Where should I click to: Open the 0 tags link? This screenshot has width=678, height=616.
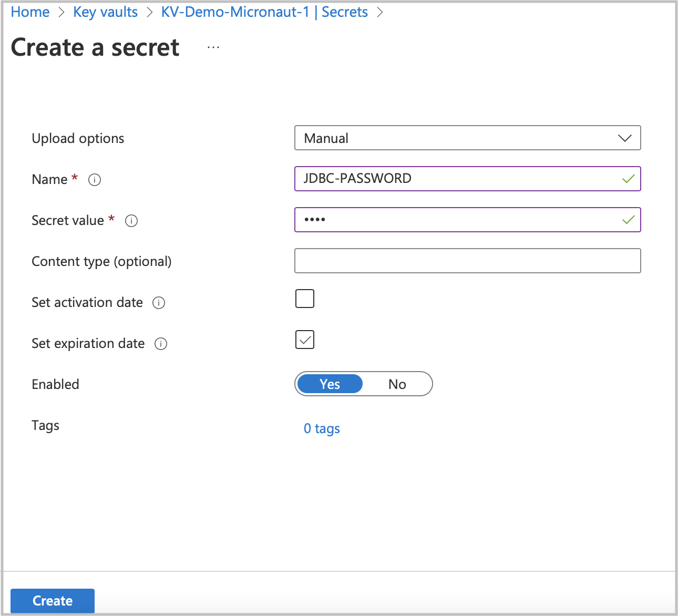pos(321,428)
